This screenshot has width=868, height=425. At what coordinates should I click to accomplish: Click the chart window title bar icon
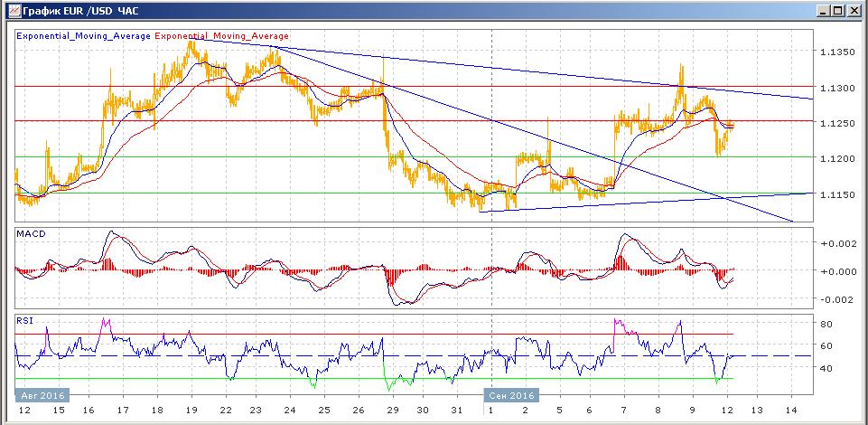click(16, 10)
